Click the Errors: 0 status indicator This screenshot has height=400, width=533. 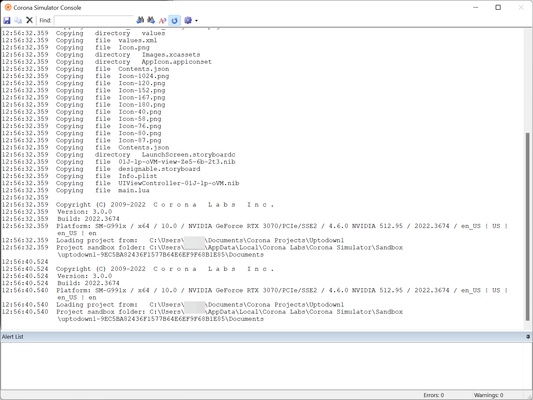[433, 395]
